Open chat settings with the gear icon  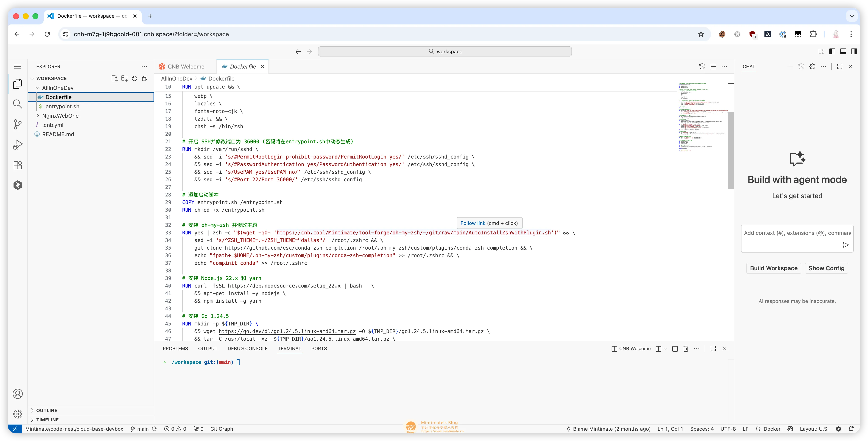pos(812,67)
